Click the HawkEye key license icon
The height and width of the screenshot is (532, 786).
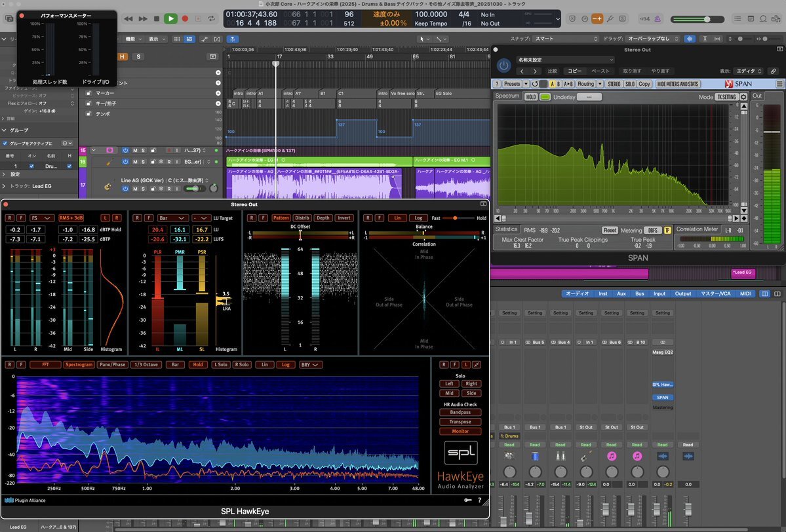click(467, 501)
